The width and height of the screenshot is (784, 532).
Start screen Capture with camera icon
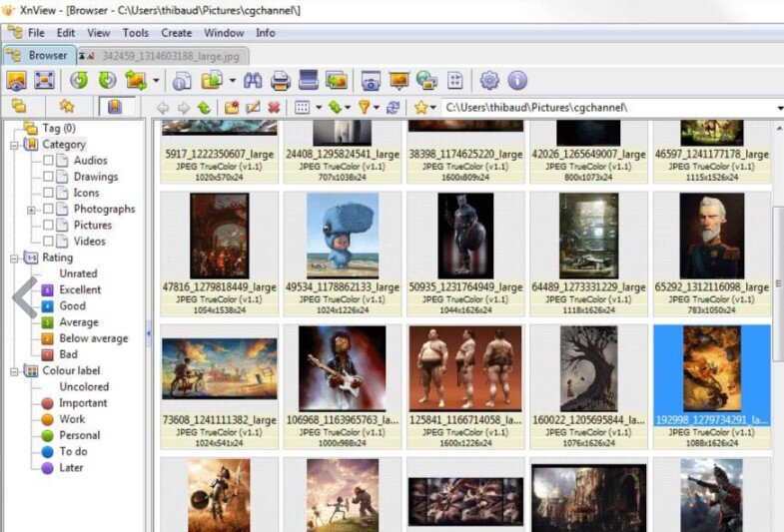[371, 81]
